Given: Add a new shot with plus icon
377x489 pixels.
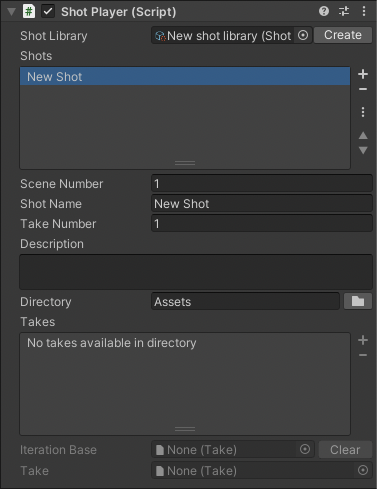Looking at the screenshot, I should pyautogui.click(x=363, y=74).
